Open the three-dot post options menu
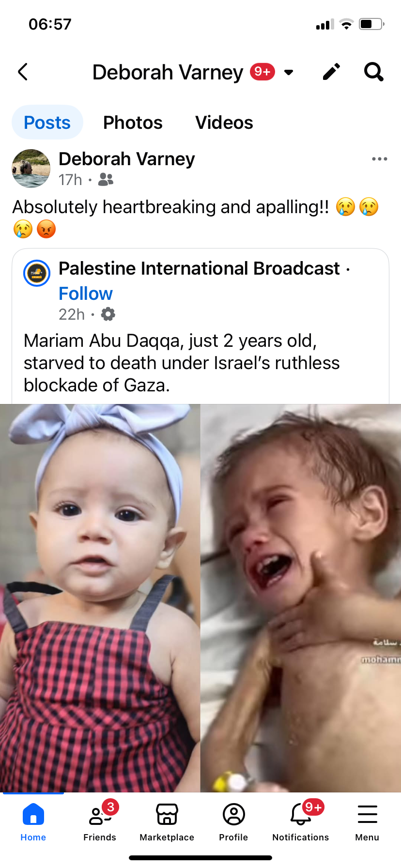 click(380, 159)
